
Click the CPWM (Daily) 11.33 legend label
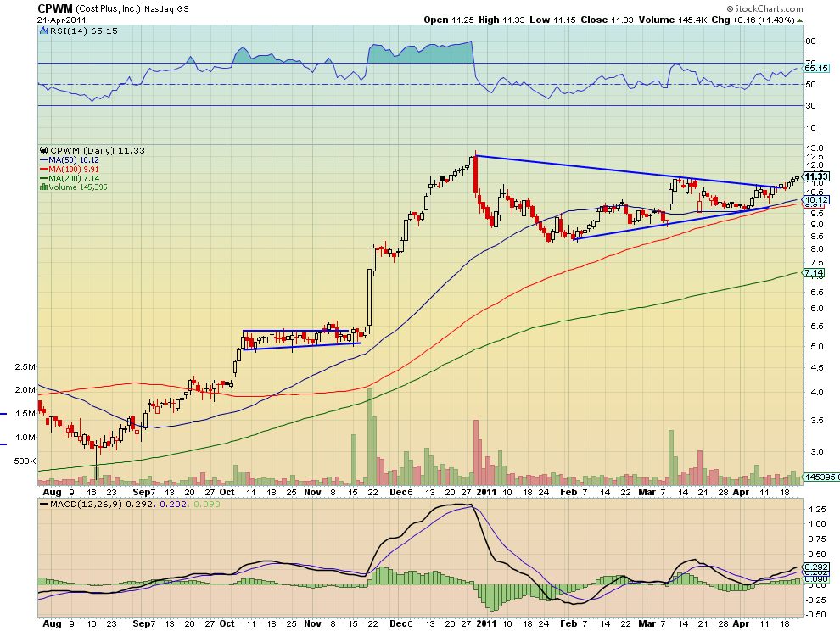98,150
